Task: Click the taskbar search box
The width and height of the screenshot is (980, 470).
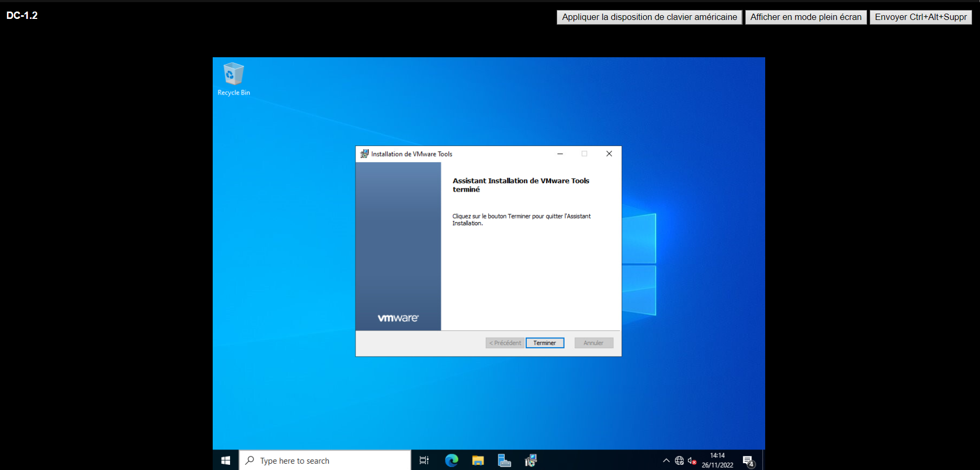Action: [x=325, y=461]
